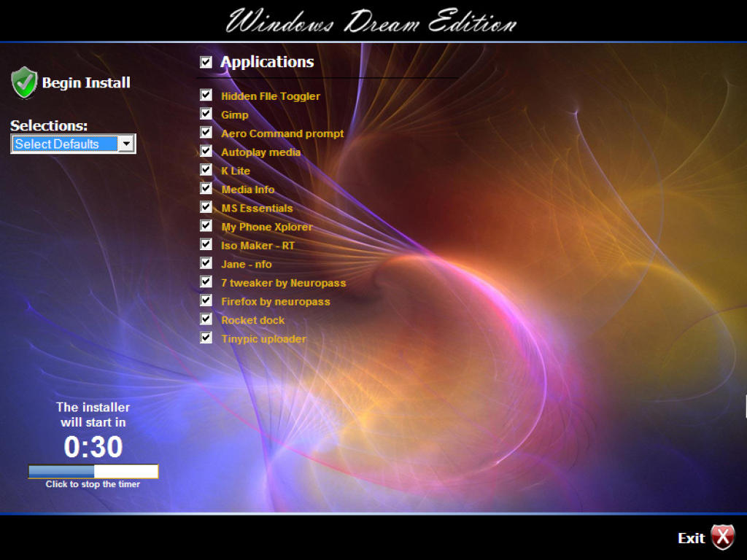This screenshot has width=747, height=560.
Task: Toggle the Applications master checkbox
Action: (206, 62)
